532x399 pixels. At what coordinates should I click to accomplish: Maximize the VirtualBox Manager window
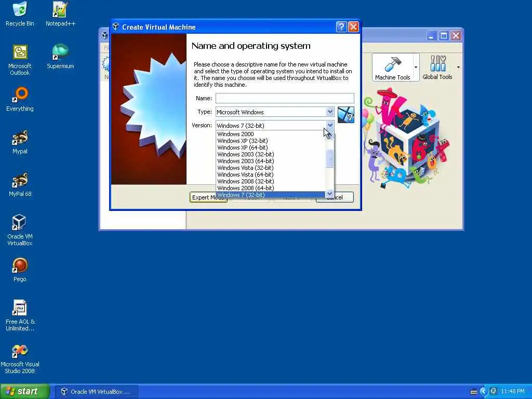(x=444, y=36)
